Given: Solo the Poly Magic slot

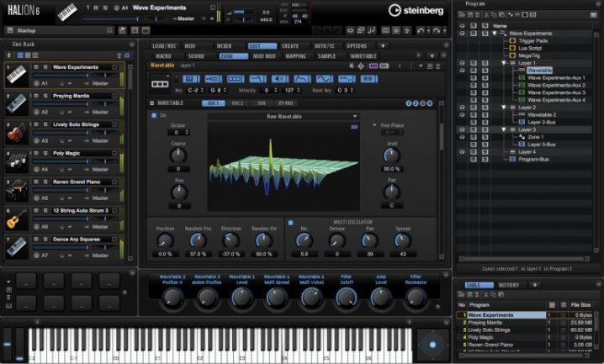Looking at the screenshot, I should (x=45, y=153).
